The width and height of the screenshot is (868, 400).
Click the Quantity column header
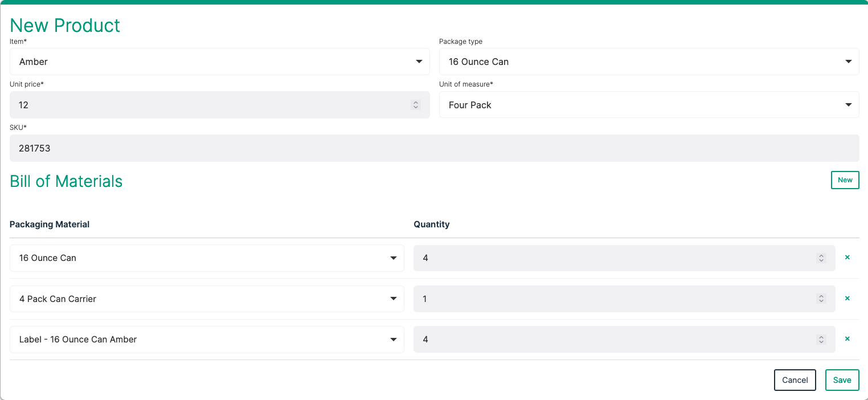pos(432,225)
